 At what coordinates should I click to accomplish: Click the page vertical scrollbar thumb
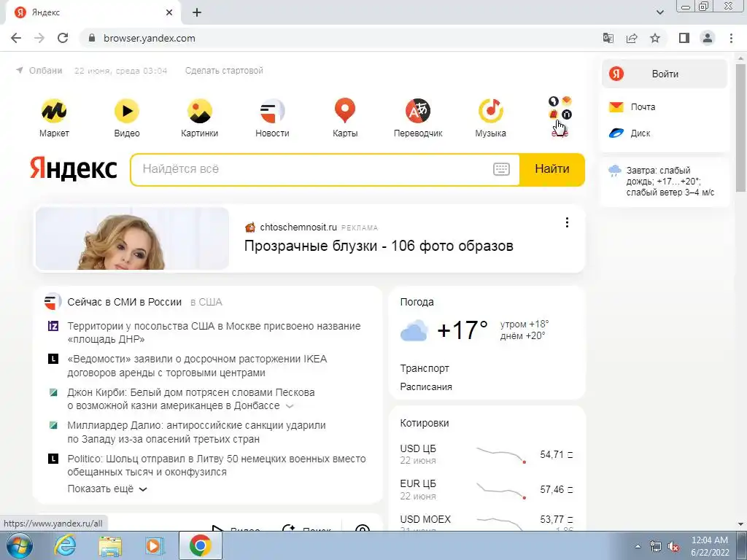(741, 128)
